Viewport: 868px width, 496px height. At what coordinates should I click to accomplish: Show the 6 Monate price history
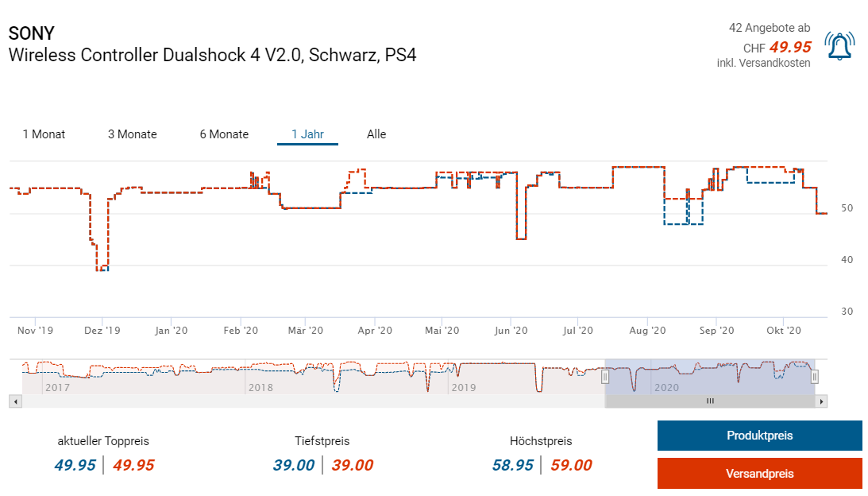click(224, 134)
